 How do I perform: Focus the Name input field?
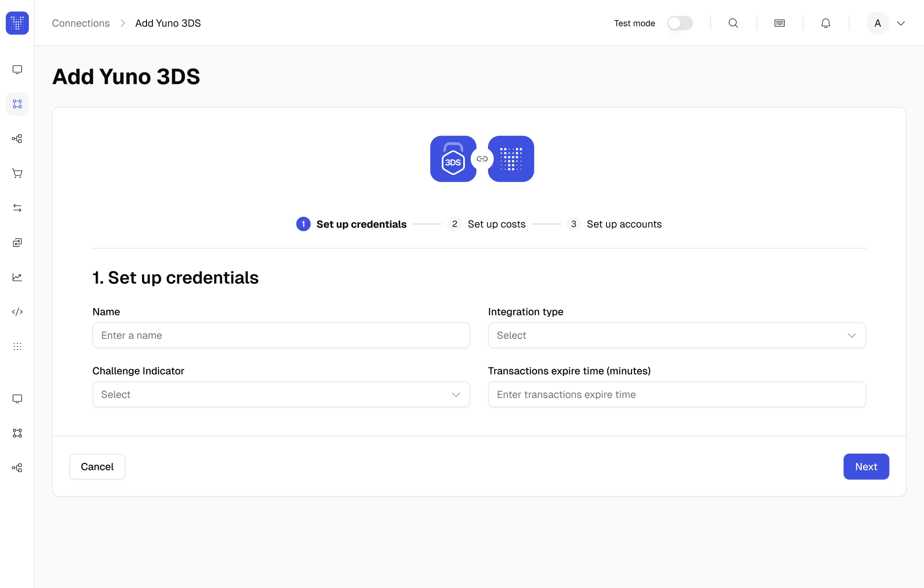281,335
